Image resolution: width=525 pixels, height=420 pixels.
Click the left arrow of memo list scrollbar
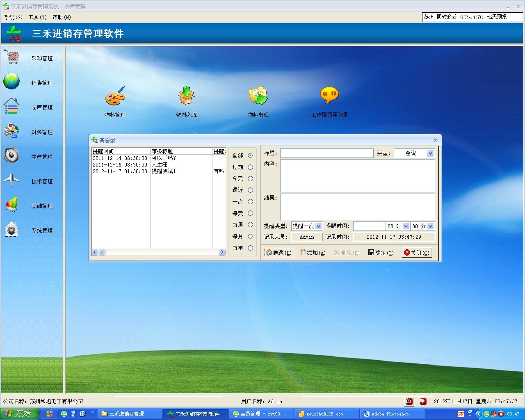click(x=95, y=252)
